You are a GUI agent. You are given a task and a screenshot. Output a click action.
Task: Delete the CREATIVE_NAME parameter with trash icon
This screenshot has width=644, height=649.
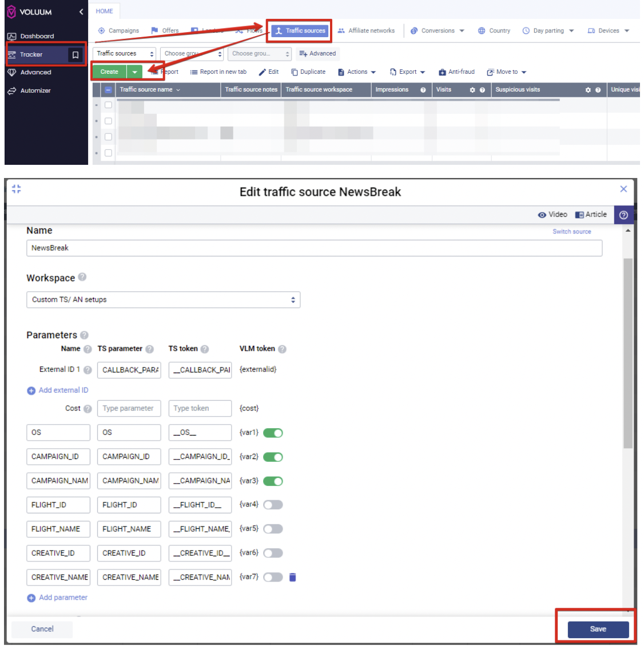292,577
